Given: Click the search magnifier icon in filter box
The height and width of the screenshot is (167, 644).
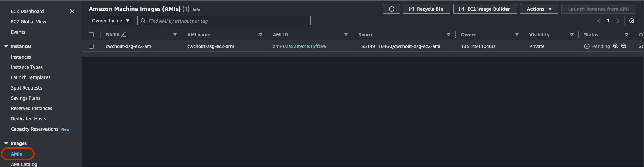Looking at the screenshot, I should tap(143, 21).
